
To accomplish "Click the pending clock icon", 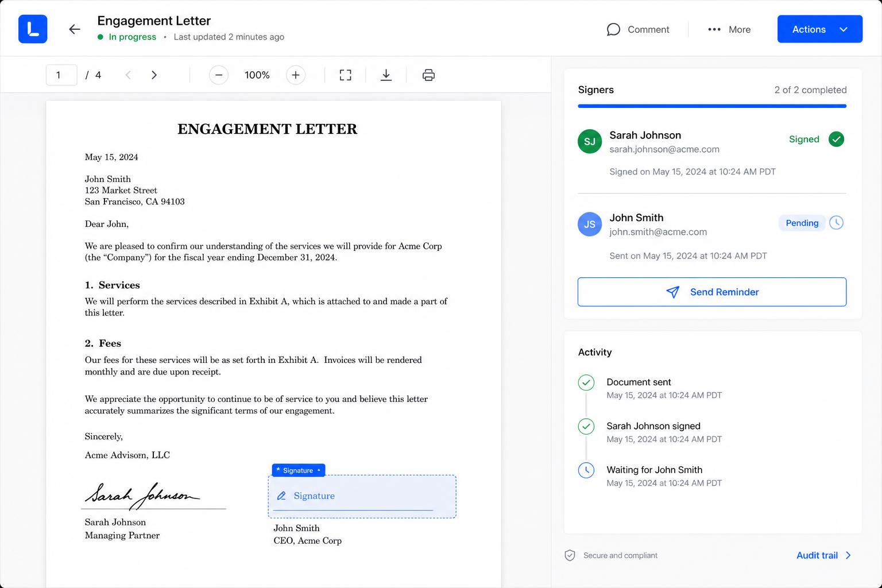I will tap(837, 223).
